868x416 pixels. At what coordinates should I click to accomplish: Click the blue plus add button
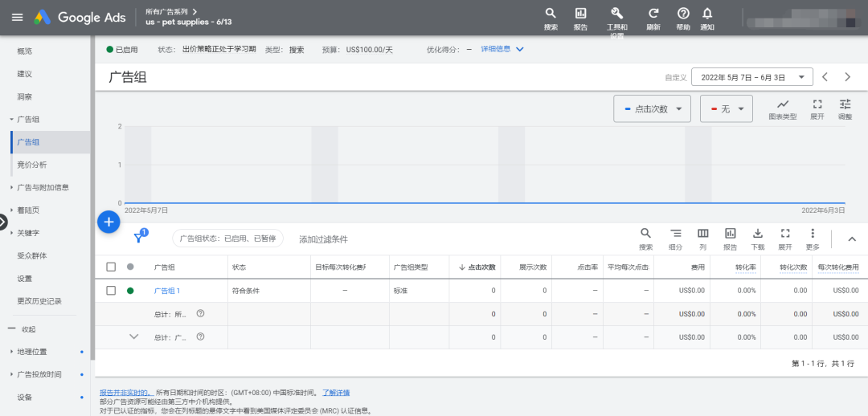pos(108,222)
